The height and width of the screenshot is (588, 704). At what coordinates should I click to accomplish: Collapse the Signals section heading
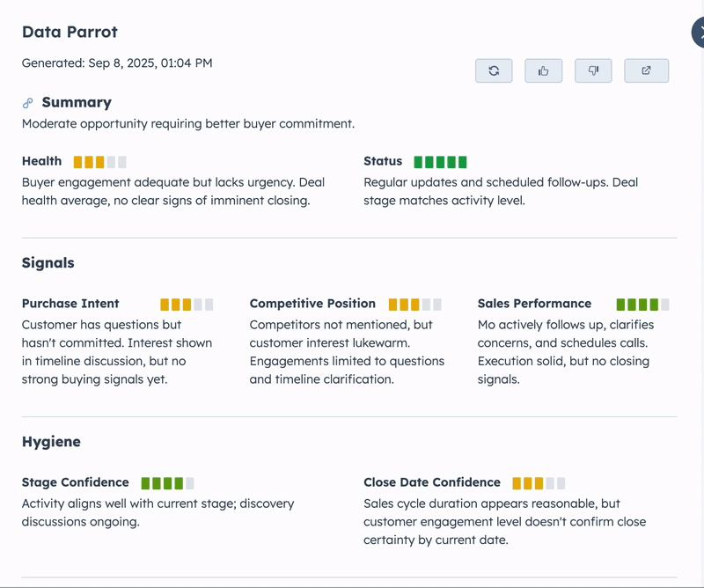[x=48, y=262]
